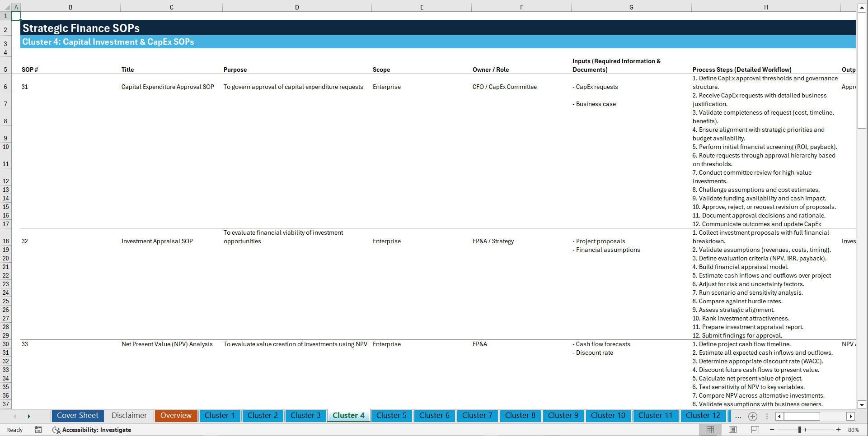Go to the Cover Sheet tab
Viewport: 868px width, 436px height.
(x=77, y=415)
